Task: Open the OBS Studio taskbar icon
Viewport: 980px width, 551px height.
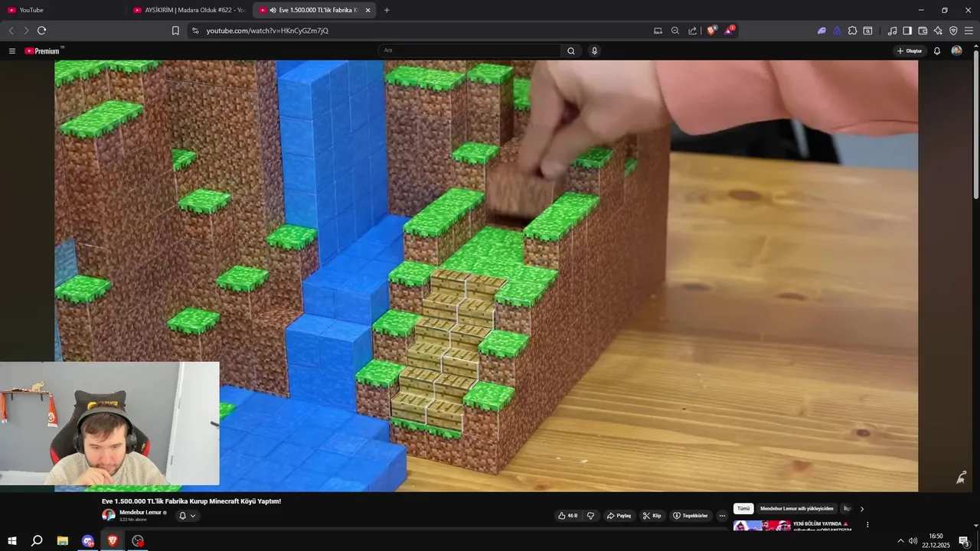Action: [138, 541]
